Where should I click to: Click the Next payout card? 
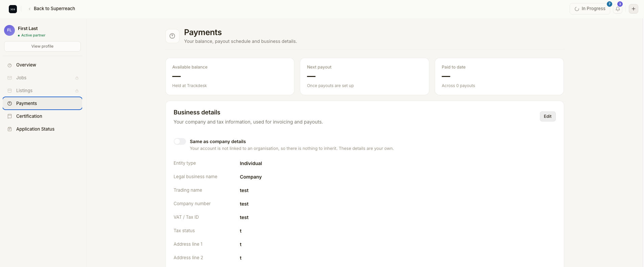[364, 77]
